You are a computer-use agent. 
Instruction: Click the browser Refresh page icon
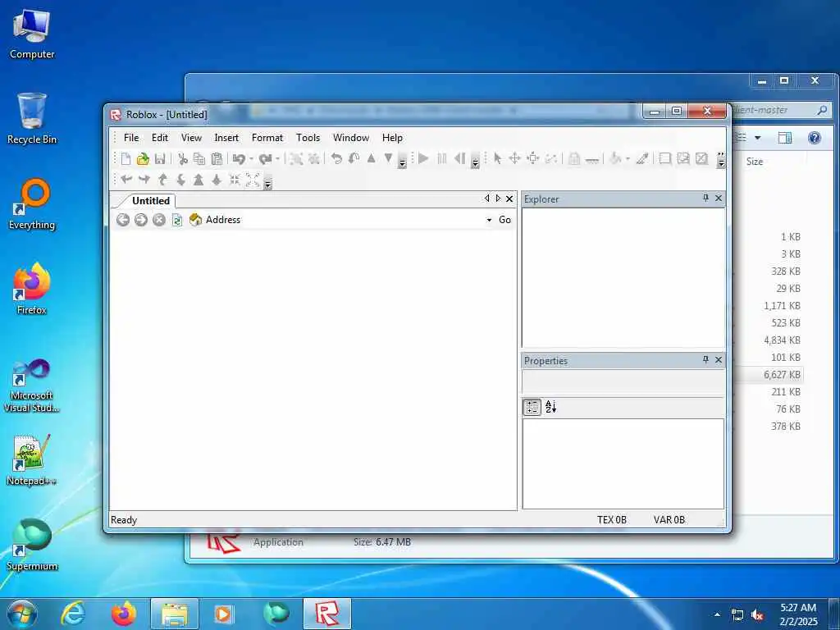click(177, 220)
